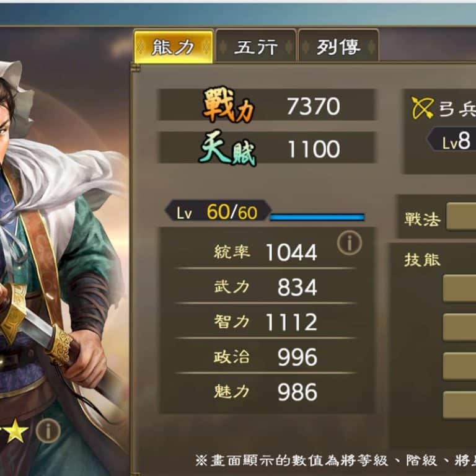Tap the Lv8 troop level badge
Image resolution: width=476 pixels, height=476 pixels.
(x=452, y=141)
